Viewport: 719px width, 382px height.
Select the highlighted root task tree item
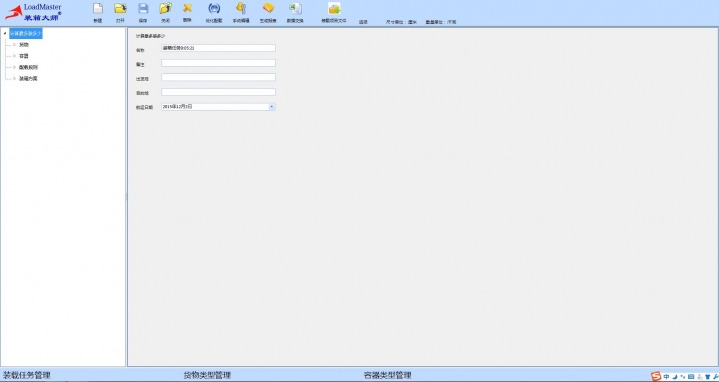26,33
